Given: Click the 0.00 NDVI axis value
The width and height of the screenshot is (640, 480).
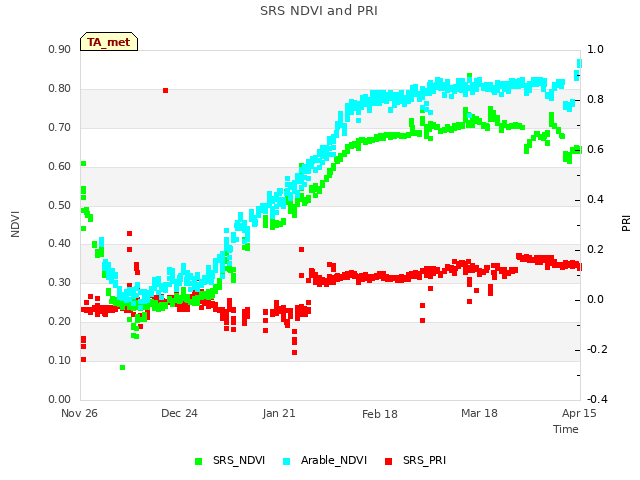Looking at the screenshot, I should click(x=60, y=399).
